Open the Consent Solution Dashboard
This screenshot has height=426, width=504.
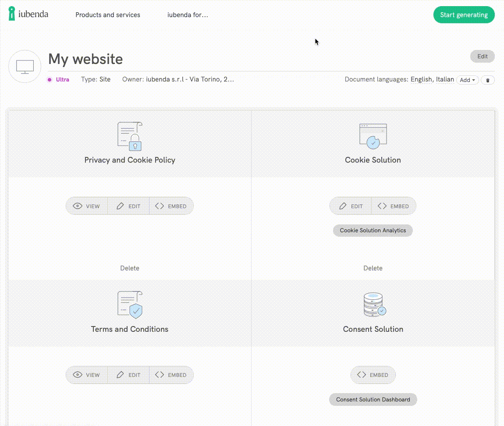[373, 400]
